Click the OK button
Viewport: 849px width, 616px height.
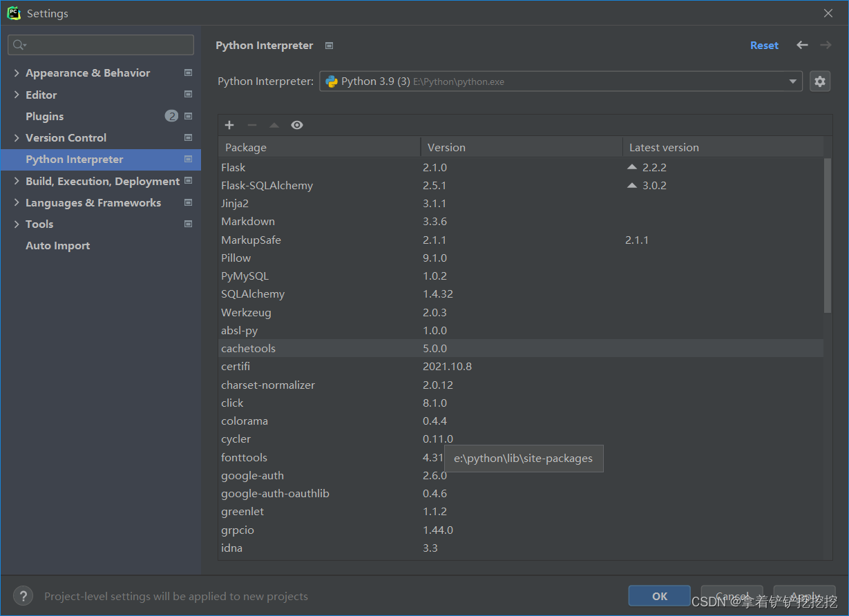660,596
